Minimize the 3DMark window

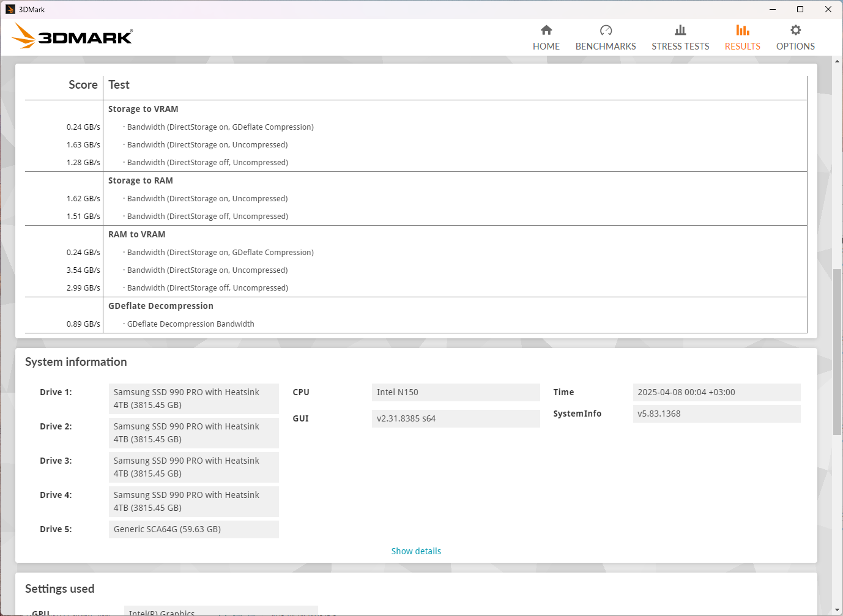[772, 9]
